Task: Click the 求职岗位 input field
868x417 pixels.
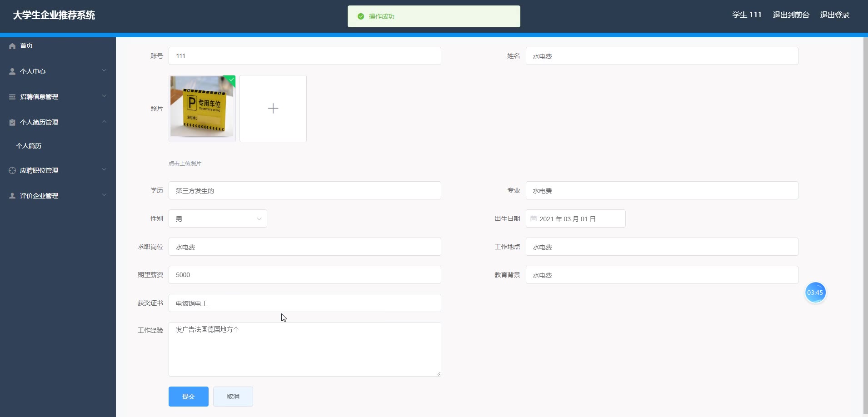Action: tap(305, 247)
